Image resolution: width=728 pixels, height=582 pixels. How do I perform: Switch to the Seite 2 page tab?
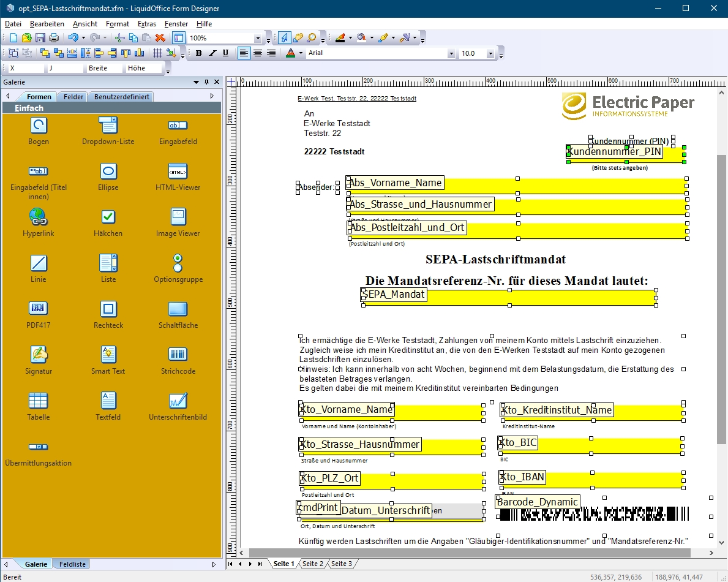[312, 564]
